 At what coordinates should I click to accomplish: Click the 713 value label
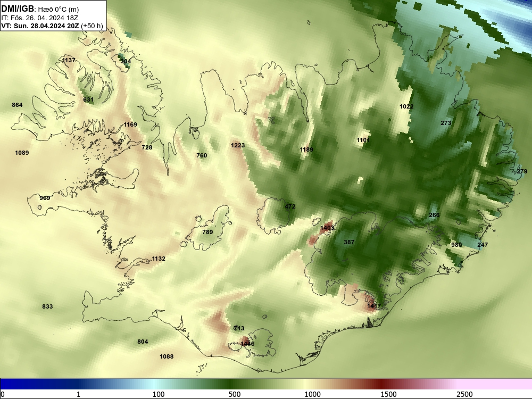click(x=239, y=328)
